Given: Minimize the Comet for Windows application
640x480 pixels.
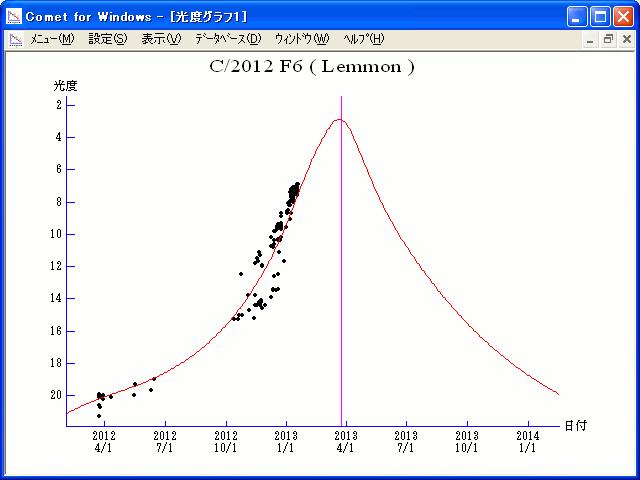Looking at the screenshot, I should point(578,16).
